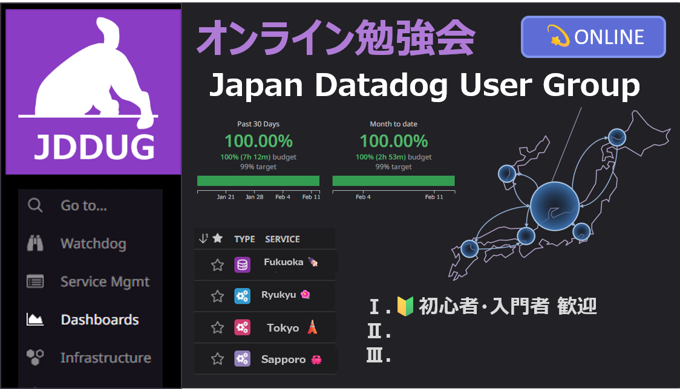Click the crab emoji next to Sapporo

point(317,360)
